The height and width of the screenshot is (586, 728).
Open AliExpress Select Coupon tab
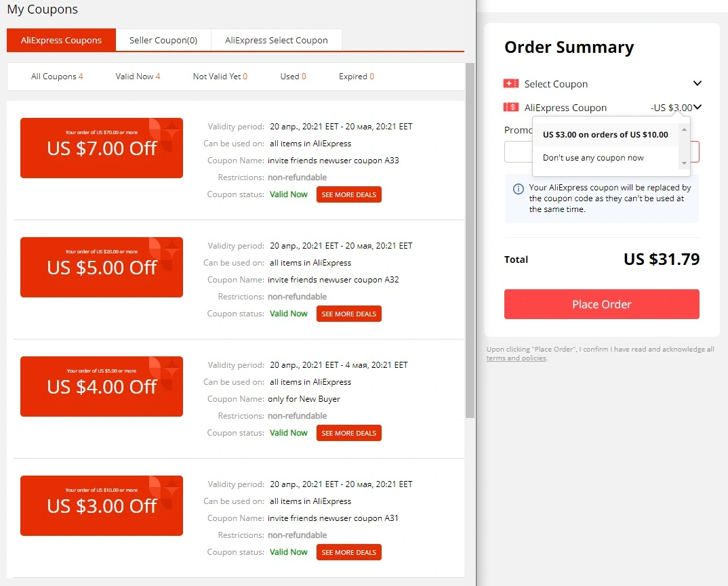(277, 41)
